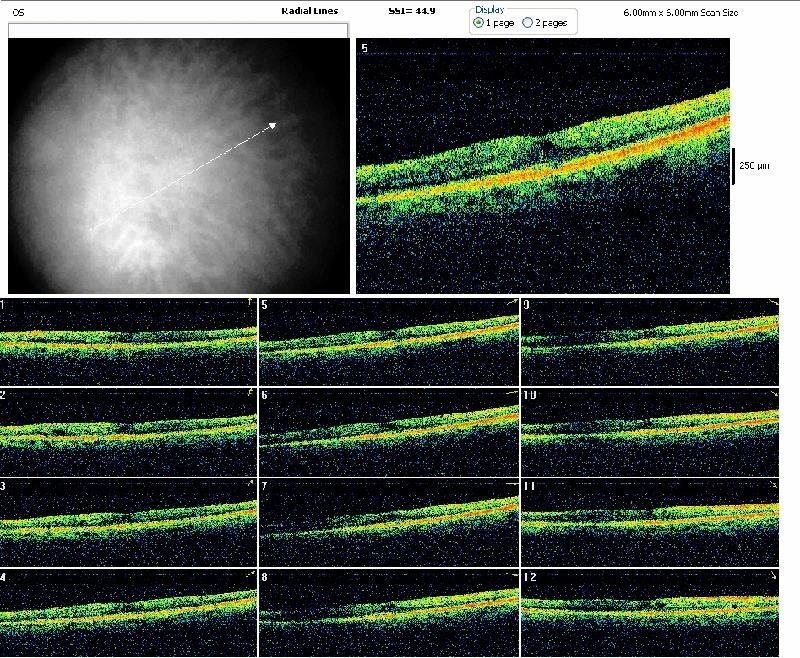Screen dimensions: 800x658
Task: Click the white text field above fundus image
Action: [177, 30]
